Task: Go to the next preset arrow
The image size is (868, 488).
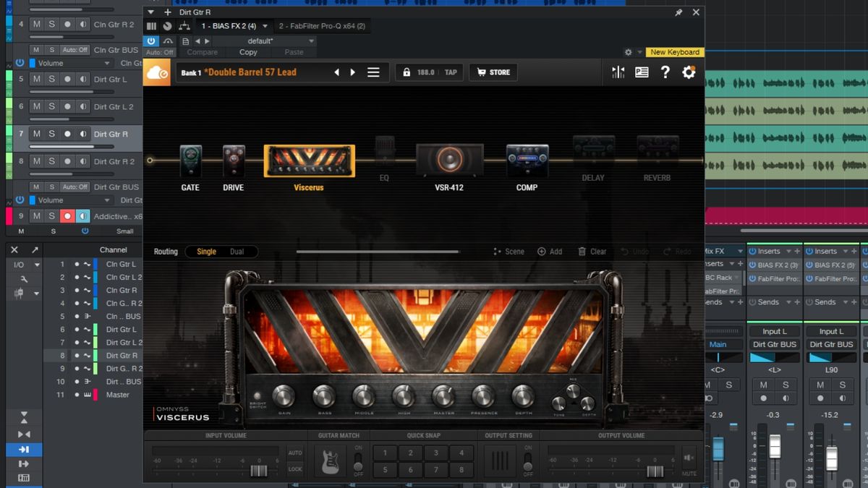Action: coord(353,72)
